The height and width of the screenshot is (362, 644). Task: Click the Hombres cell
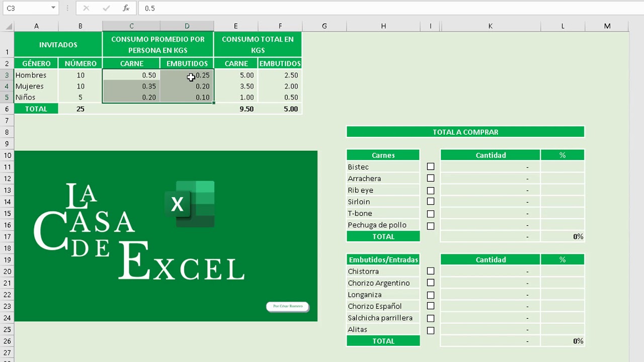[36, 75]
